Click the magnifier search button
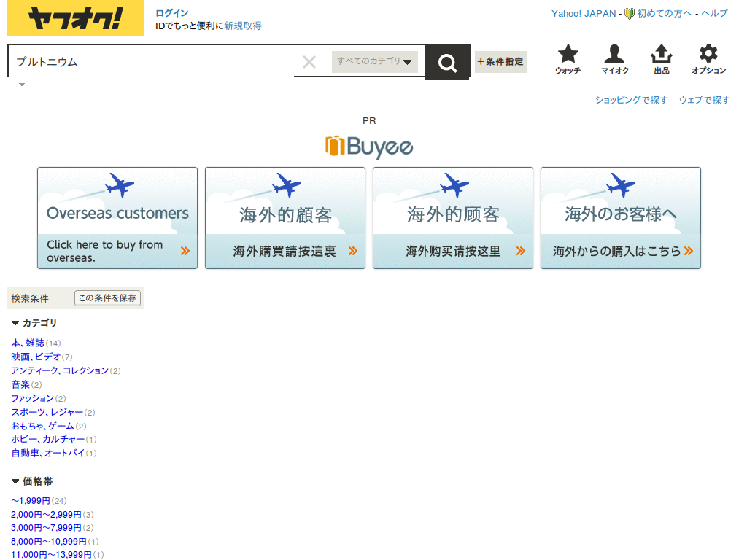The height and width of the screenshot is (560, 747). coord(447,63)
